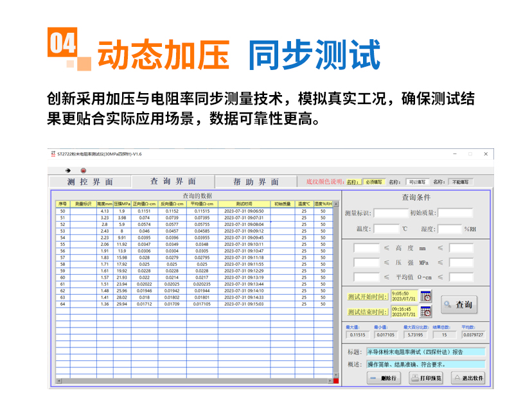Screen dimensions: 514x420
Task: Click the ST2722 application title icon
Action: tap(53, 153)
